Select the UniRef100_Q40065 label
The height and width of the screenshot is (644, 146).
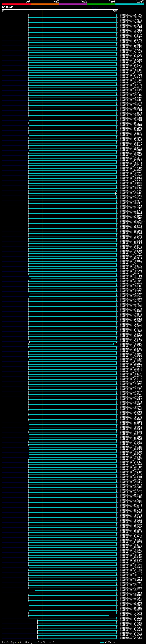131,394
